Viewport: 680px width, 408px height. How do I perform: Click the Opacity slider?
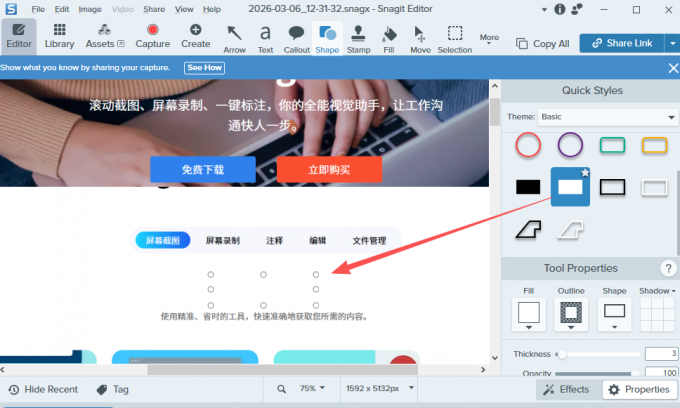[597, 373]
